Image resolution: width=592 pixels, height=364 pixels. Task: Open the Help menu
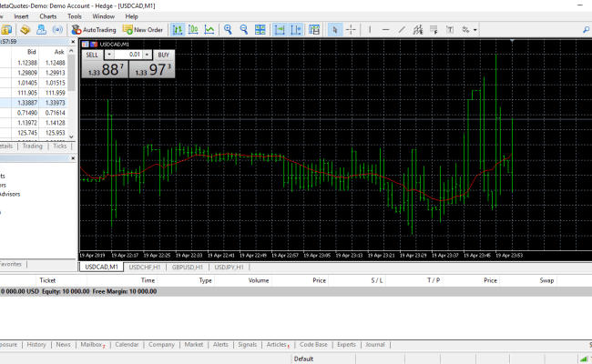pos(131,16)
